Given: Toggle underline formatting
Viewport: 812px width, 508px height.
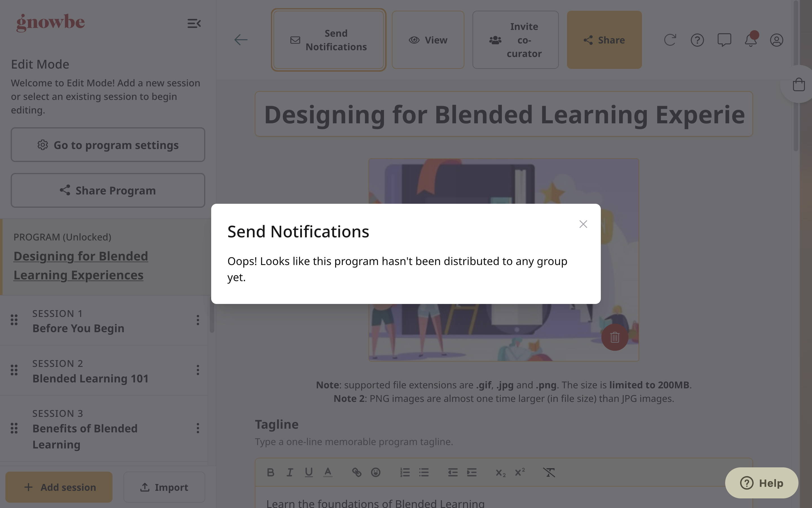Looking at the screenshot, I should coord(309,472).
